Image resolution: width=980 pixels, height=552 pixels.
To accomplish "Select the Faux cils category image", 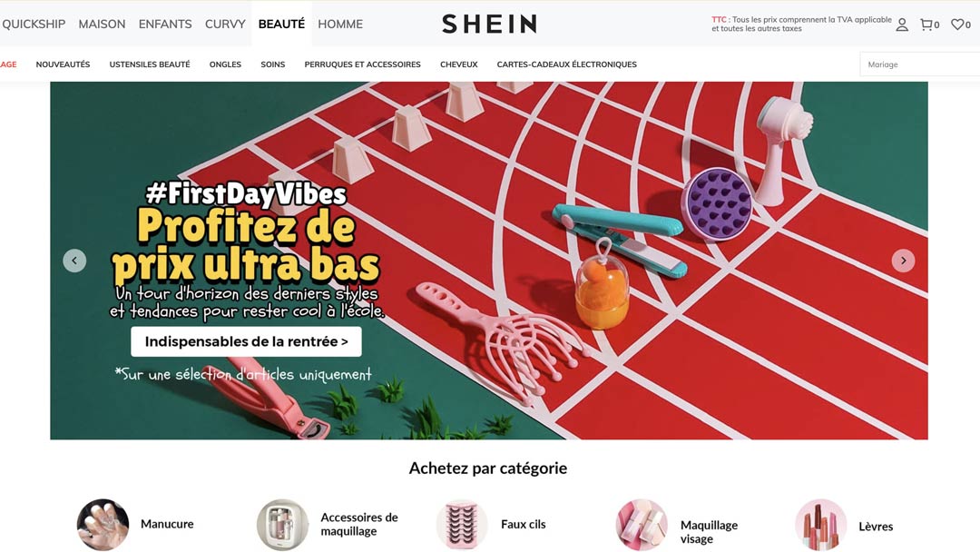I will (x=462, y=524).
